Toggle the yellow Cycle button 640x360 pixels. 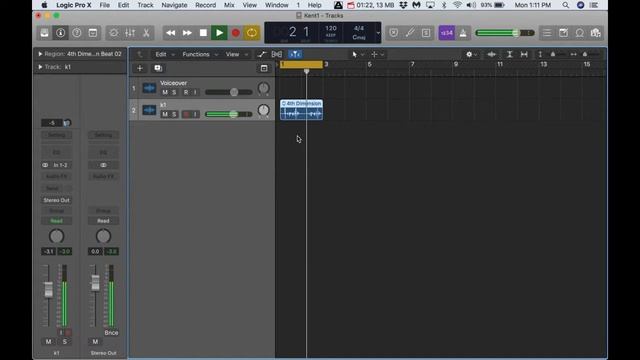pos(252,33)
